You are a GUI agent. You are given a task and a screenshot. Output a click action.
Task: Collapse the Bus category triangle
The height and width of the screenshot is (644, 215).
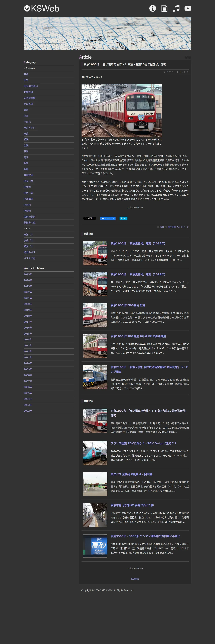24,229
